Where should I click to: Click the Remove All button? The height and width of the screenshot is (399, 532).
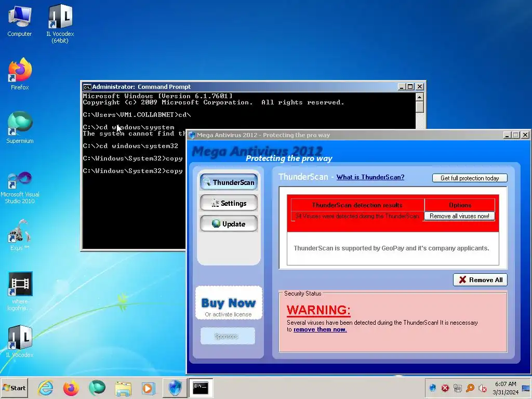(x=481, y=280)
